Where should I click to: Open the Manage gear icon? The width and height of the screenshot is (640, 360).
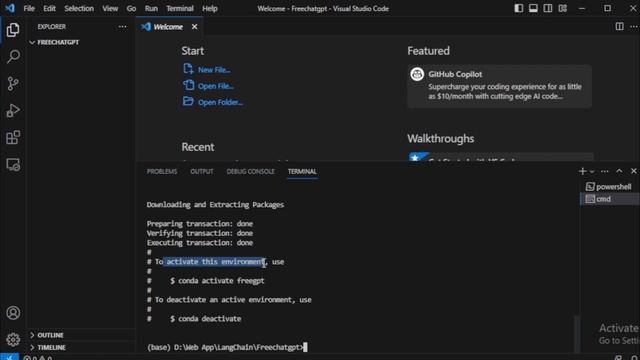(13, 339)
